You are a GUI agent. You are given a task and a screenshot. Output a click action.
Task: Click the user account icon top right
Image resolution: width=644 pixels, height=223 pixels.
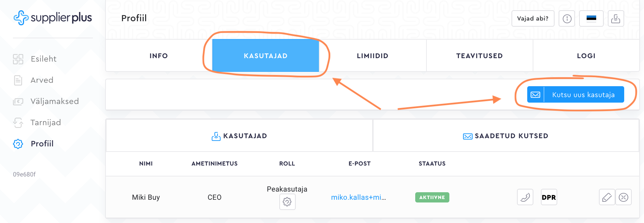tap(615, 18)
